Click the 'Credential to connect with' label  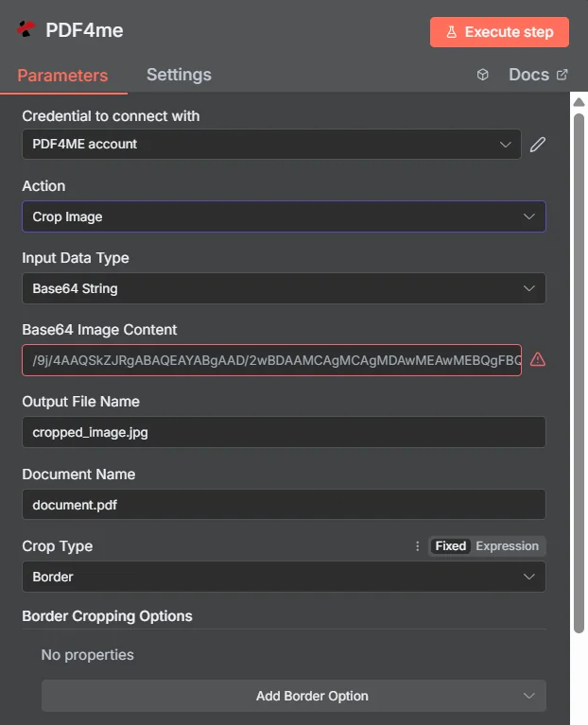[x=111, y=116]
